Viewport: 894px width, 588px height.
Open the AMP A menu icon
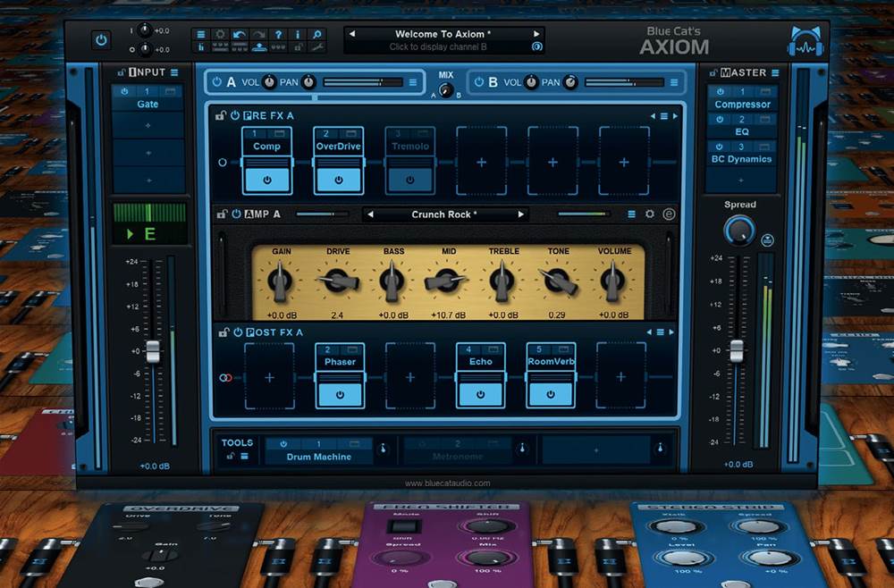click(x=631, y=214)
